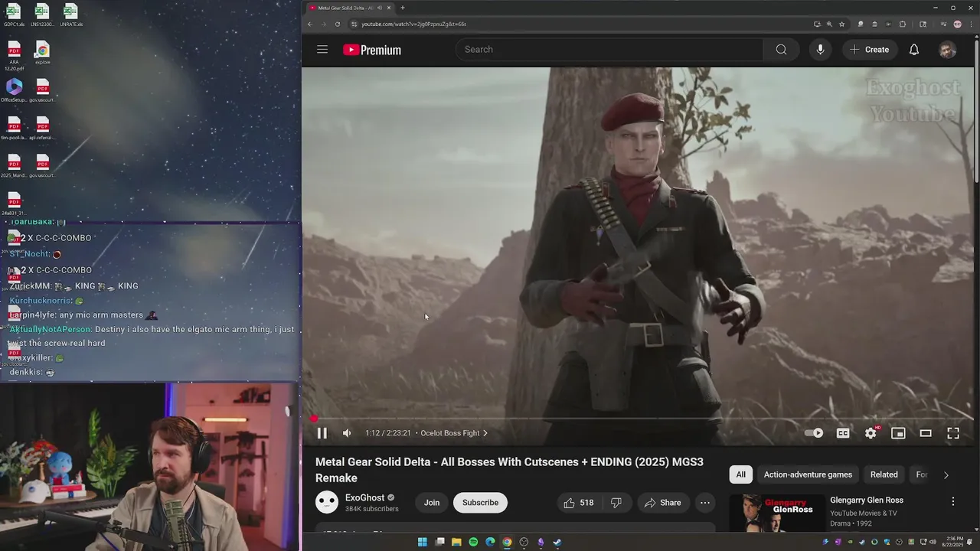Open the YouTube hamburger guide menu
The height and width of the screenshot is (551, 980).
click(322, 50)
